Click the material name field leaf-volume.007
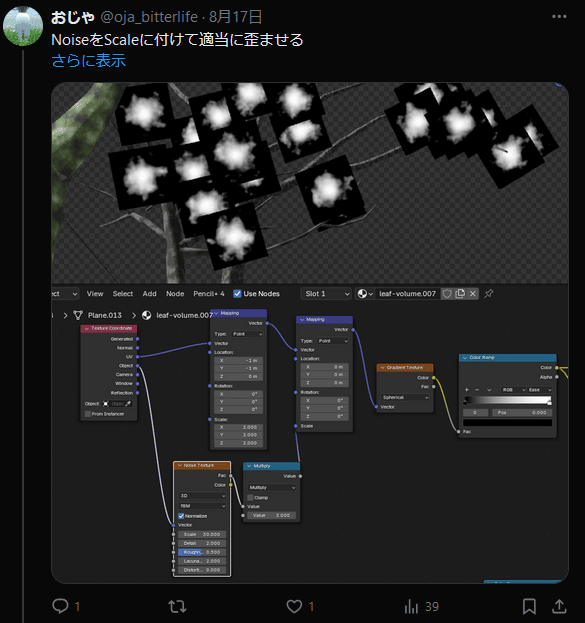The width and height of the screenshot is (585, 623). coord(407,294)
